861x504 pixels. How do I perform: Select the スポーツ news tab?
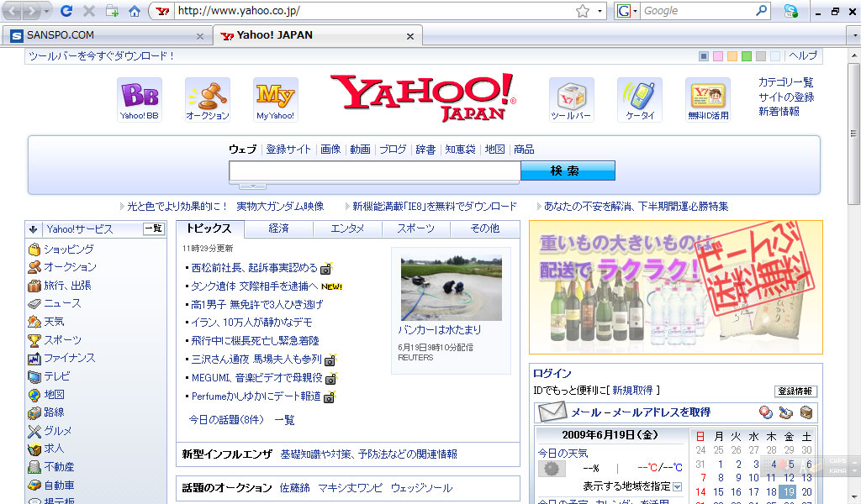415,228
